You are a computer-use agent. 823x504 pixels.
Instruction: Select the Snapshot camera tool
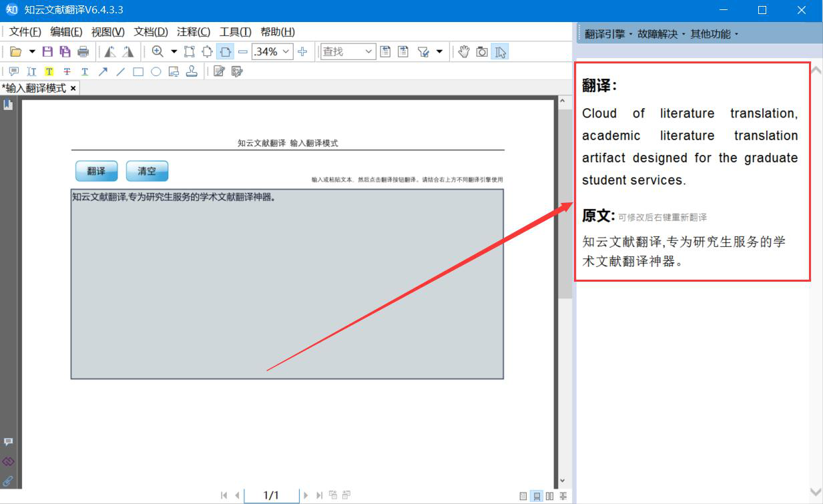[482, 52]
